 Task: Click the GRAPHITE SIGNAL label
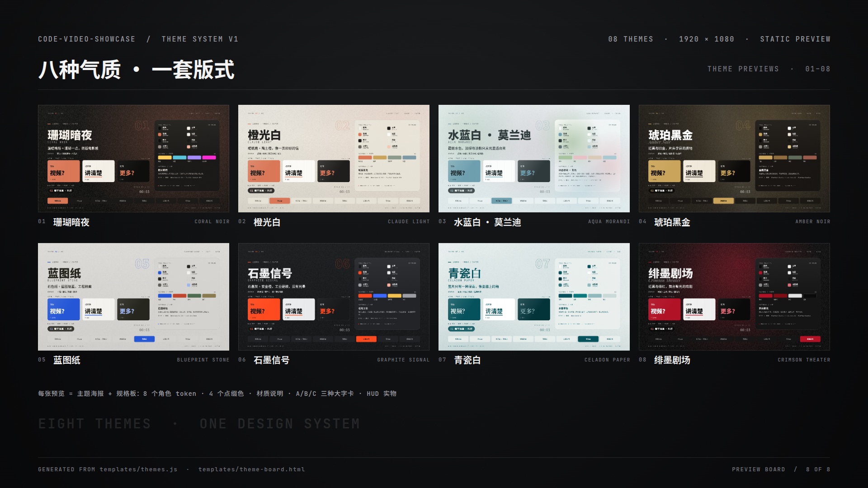(x=404, y=360)
